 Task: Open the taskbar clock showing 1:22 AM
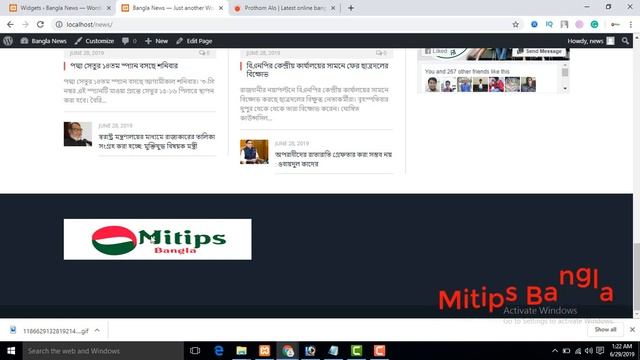click(622, 351)
